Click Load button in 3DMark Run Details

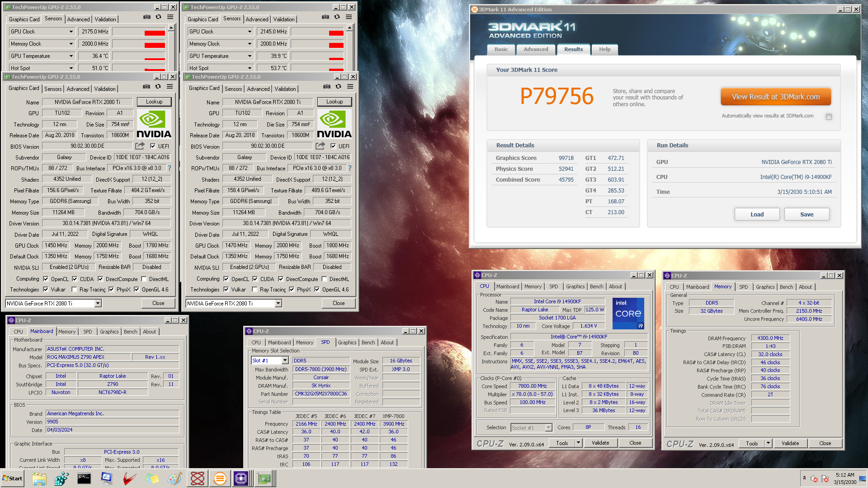(757, 214)
